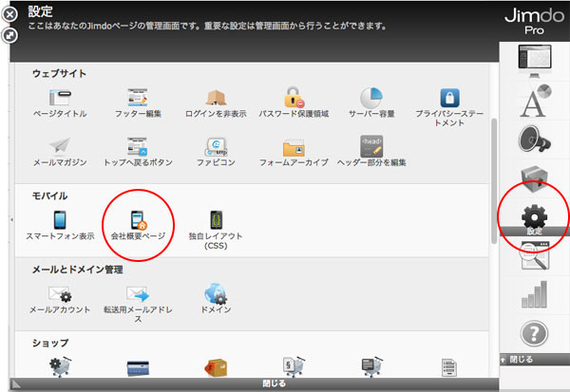Viewport: 570px width, 392px height.
Task: Open メールアカウント envelope icon
Action: [60, 294]
